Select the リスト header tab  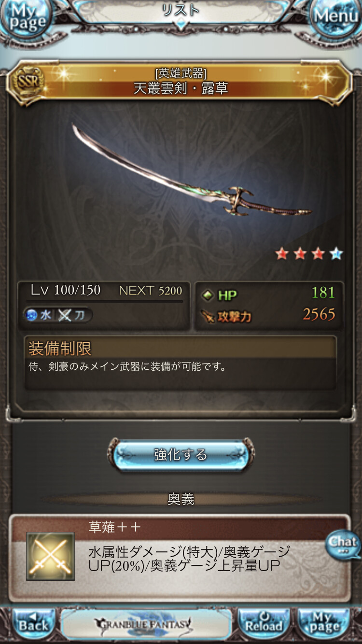pyautogui.click(x=181, y=11)
